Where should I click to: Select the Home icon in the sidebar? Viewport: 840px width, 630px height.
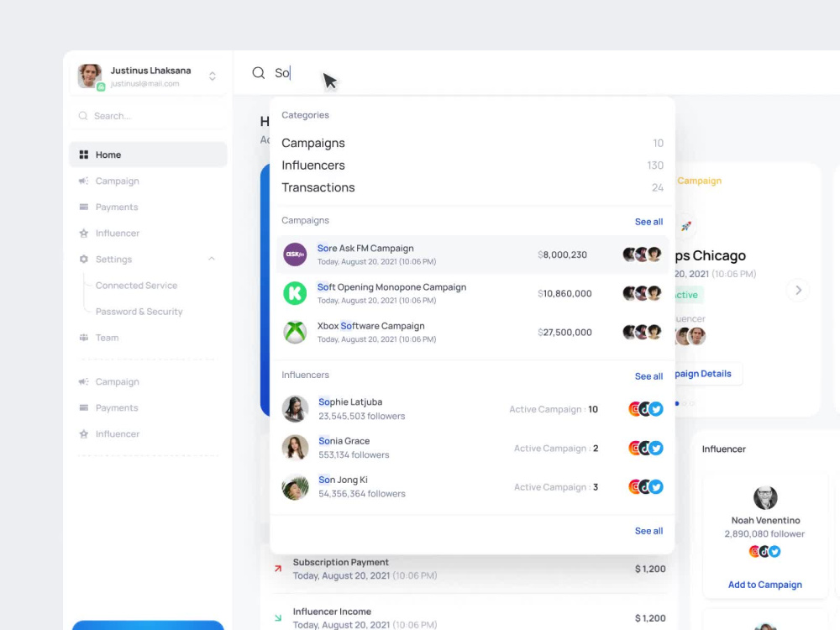pyautogui.click(x=84, y=155)
